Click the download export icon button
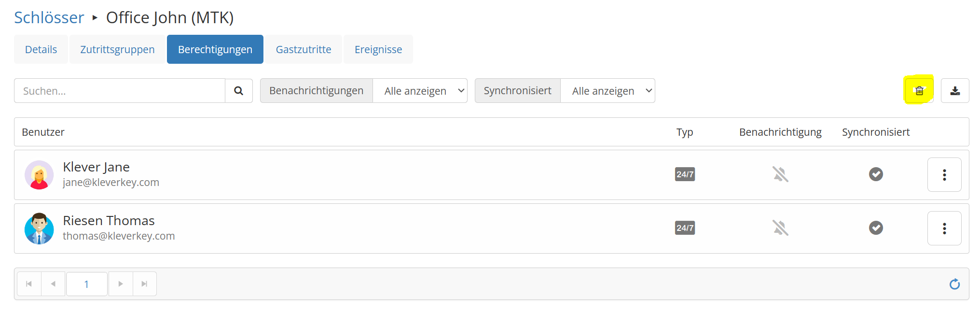 pos(955,91)
